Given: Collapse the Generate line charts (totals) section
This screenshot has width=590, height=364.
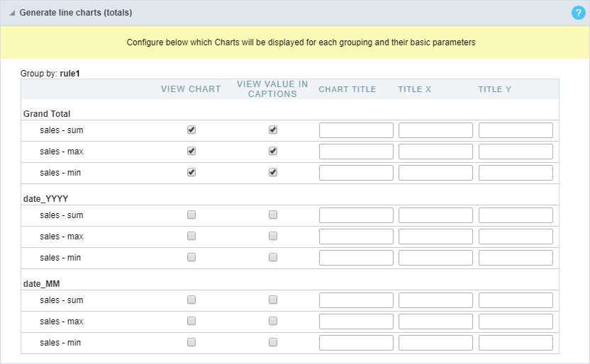Looking at the screenshot, I should coord(12,13).
